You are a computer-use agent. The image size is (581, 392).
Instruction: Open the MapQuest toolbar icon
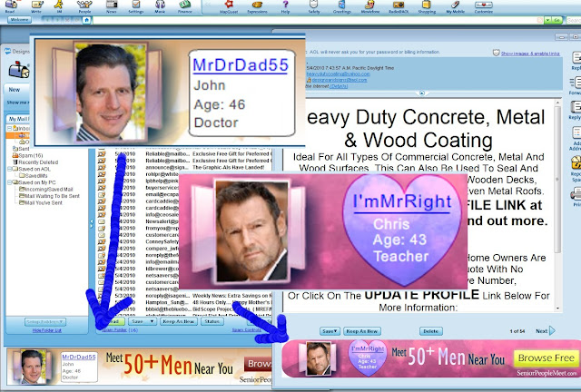pyautogui.click(x=229, y=5)
